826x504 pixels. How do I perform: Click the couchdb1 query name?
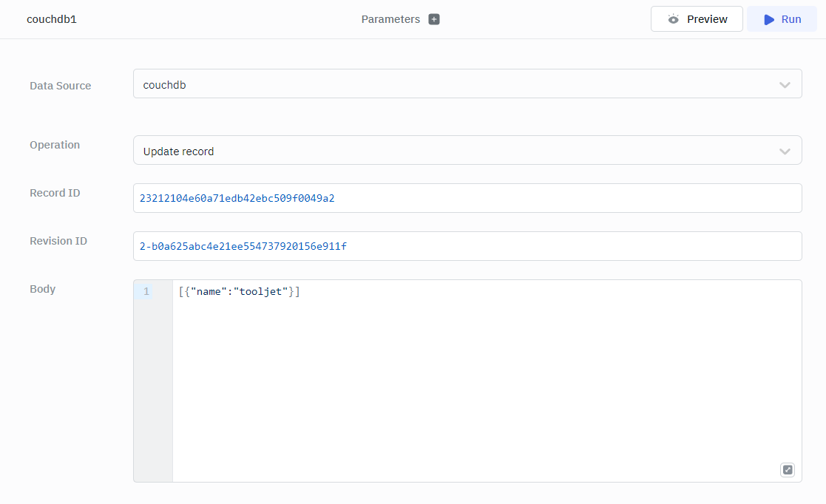pyautogui.click(x=52, y=19)
